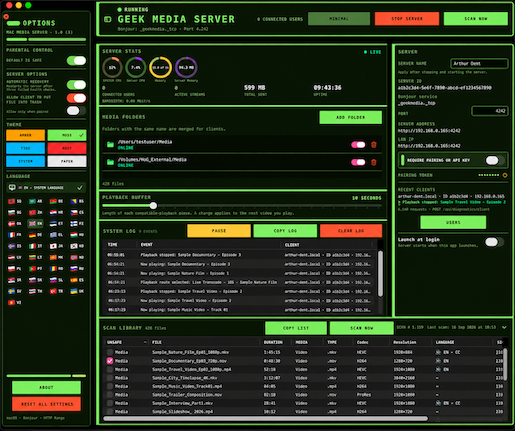Click Copy List in Scan Library
The width and height of the screenshot is (515, 431).
(296, 328)
